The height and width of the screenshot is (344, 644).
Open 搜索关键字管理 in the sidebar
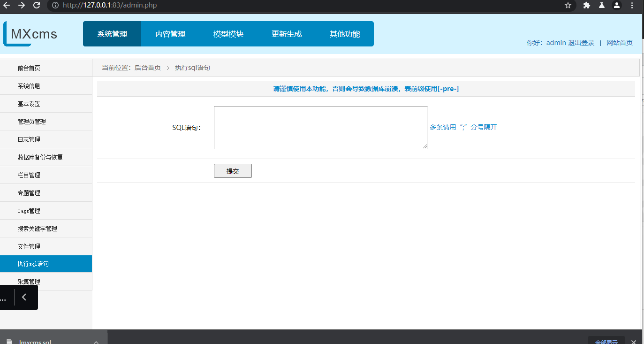46,229
